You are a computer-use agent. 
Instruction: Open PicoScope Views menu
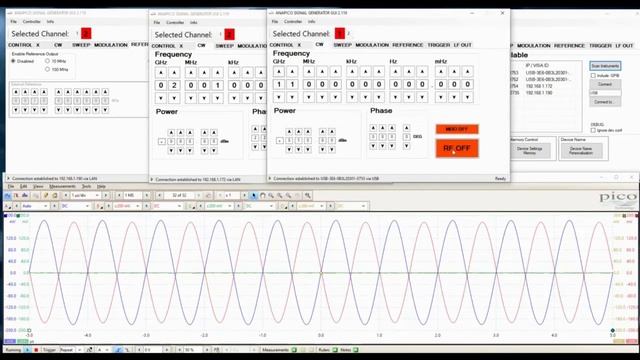coord(38,186)
